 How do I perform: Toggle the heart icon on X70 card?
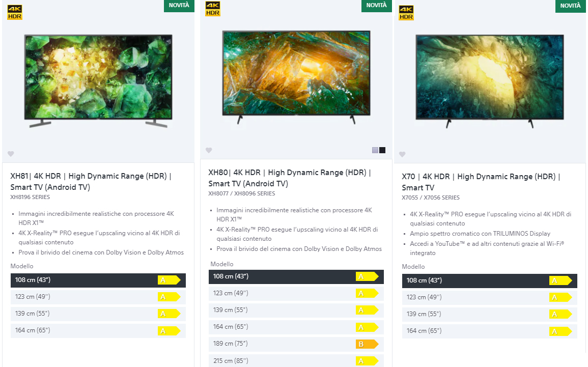click(x=402, y=154)
